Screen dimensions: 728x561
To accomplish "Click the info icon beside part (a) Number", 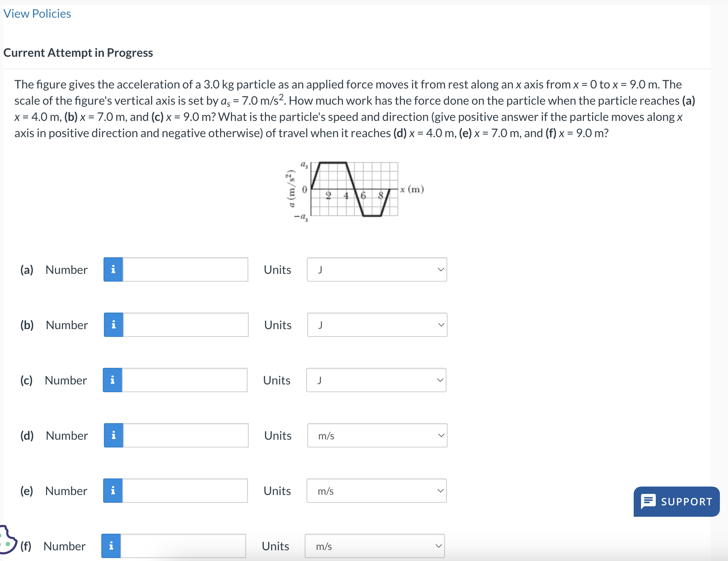I will [x=113, y=269].
